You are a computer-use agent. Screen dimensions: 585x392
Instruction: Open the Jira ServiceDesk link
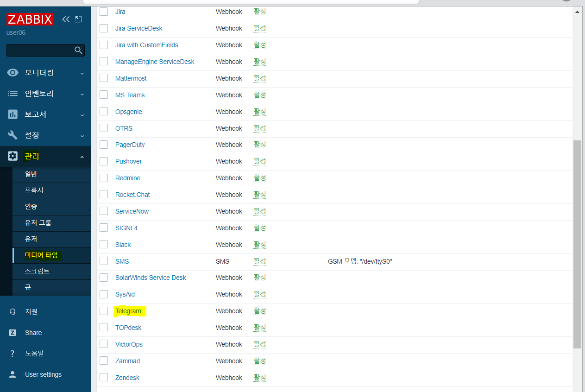(x=139, y=28)
